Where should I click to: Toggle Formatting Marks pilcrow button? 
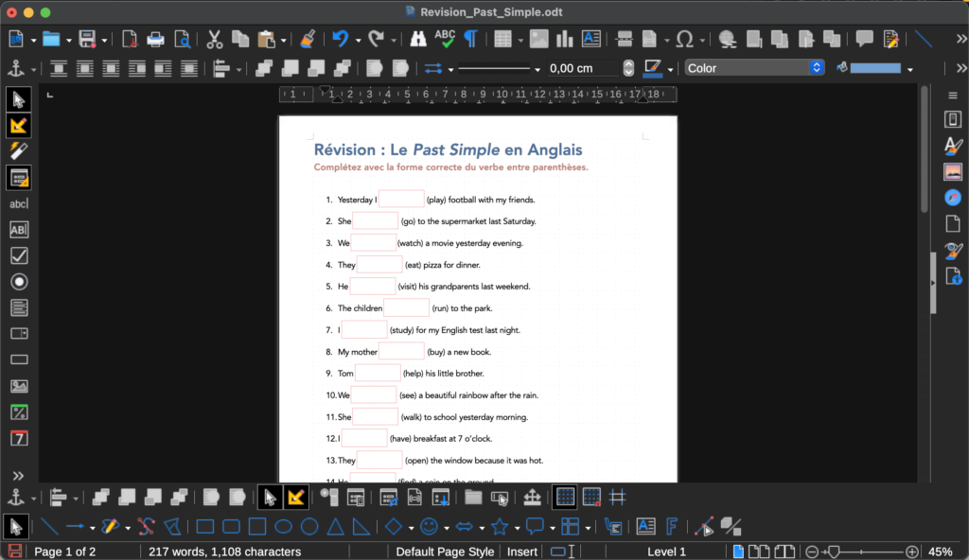tap(469, 39)
